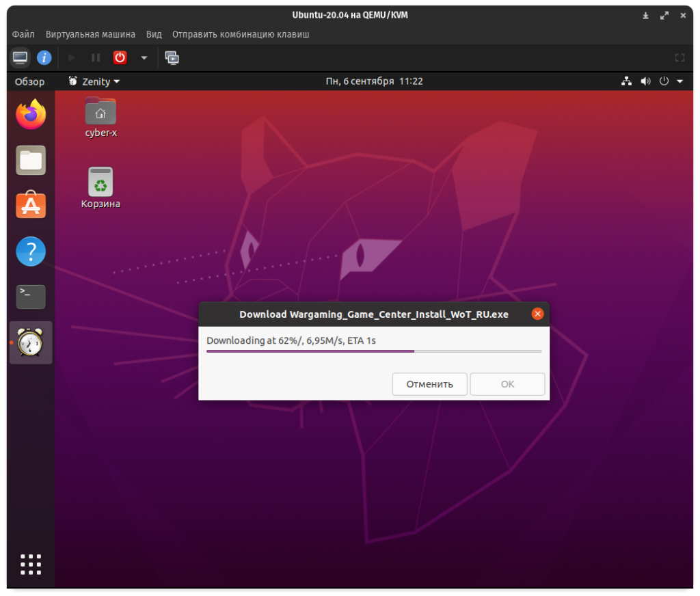The image size is (700, 596).
Task: Click the download progress bar
Action: (x=374, y=351)
